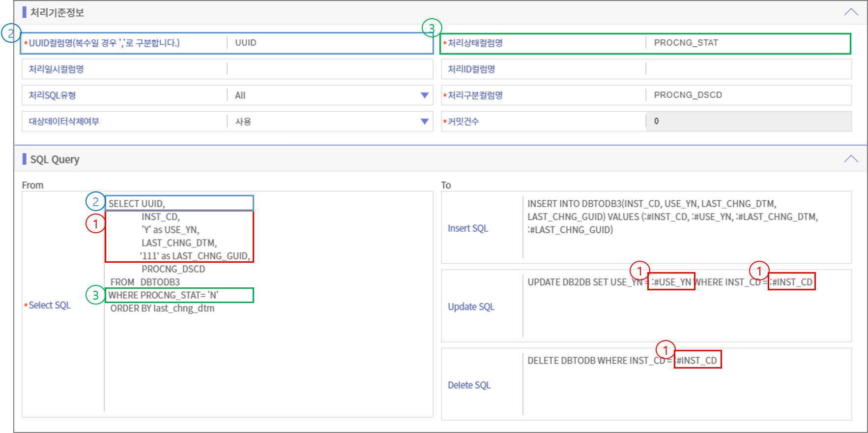Click the 'FROM DBTODB3' line
Viewport: 868px width, 433px height.
(x=145, y=282)
